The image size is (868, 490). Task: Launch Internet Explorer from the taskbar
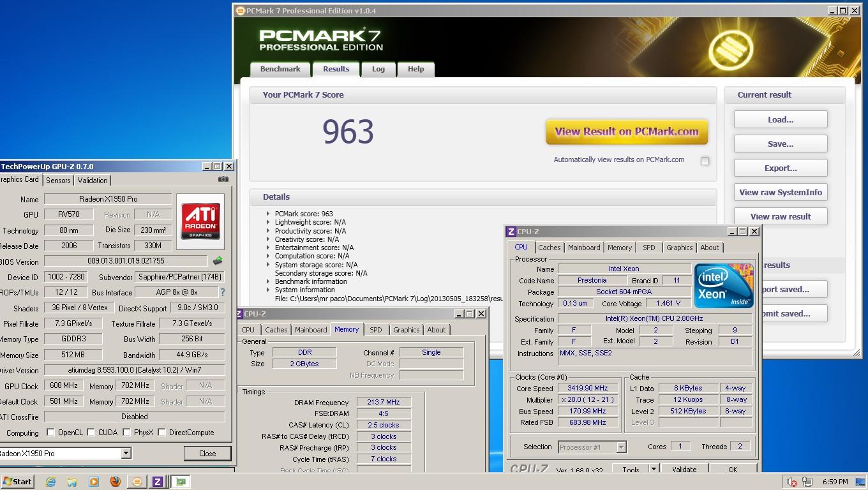[x=50, y=482]
